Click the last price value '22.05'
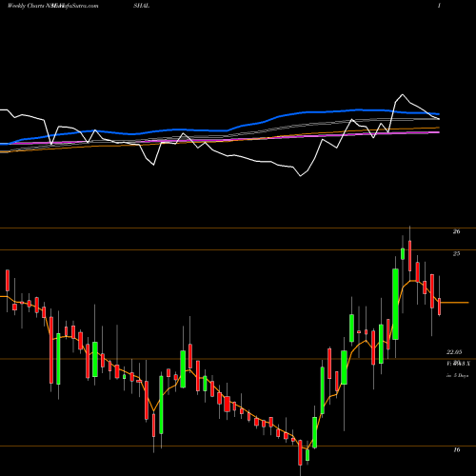Screen dimensions: 476x476 coord(454,352)
